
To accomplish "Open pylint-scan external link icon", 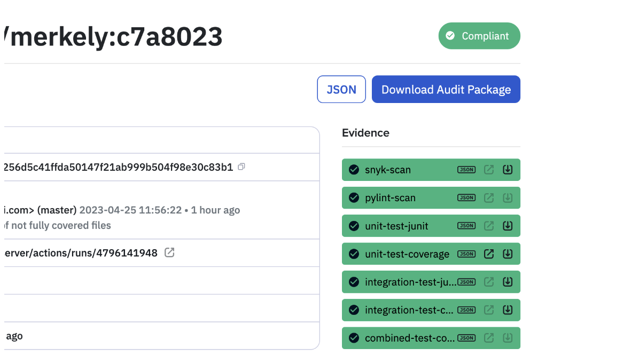I will tap(489, 198).
